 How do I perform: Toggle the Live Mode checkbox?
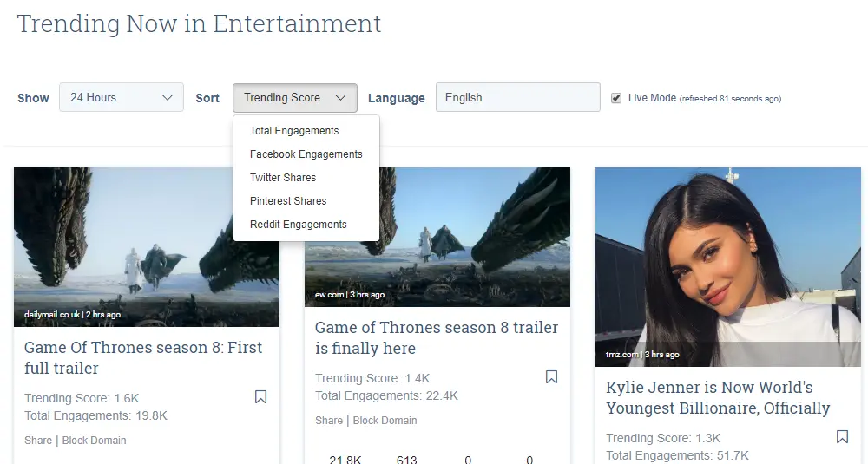coord(616,98)
